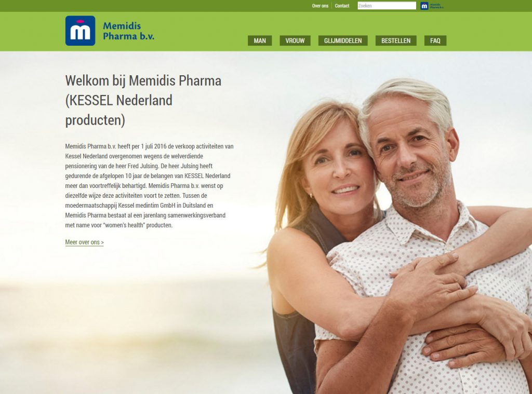This screenshot has width=532, height=394.
Task: Open the 'Over ons' top link
Action: (x=320, y=6)
